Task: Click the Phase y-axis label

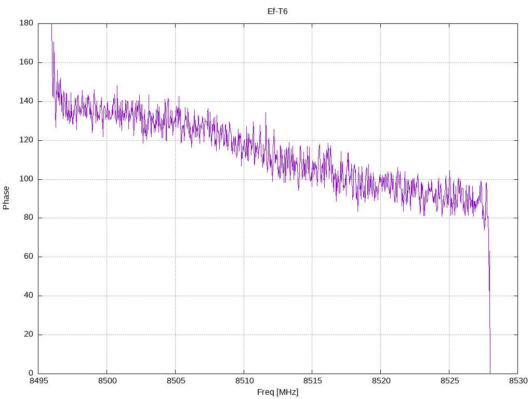Action: [6, 198]
